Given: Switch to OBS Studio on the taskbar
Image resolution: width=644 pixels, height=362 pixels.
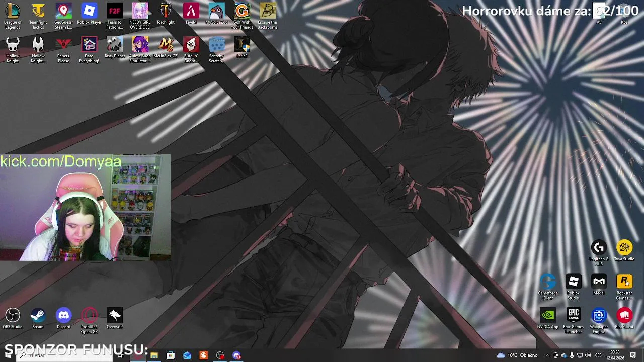Looking at the screenshot, I should click(220, 355).
